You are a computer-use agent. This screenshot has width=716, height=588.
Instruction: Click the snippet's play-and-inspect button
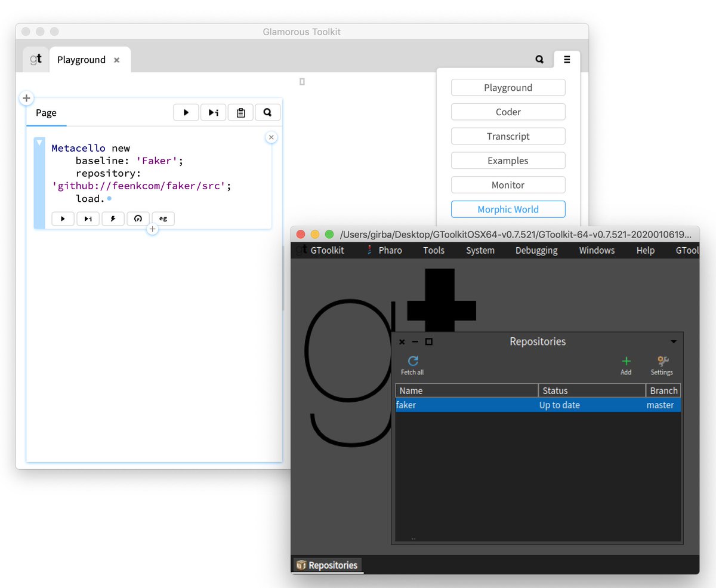(x=88, y=218)
